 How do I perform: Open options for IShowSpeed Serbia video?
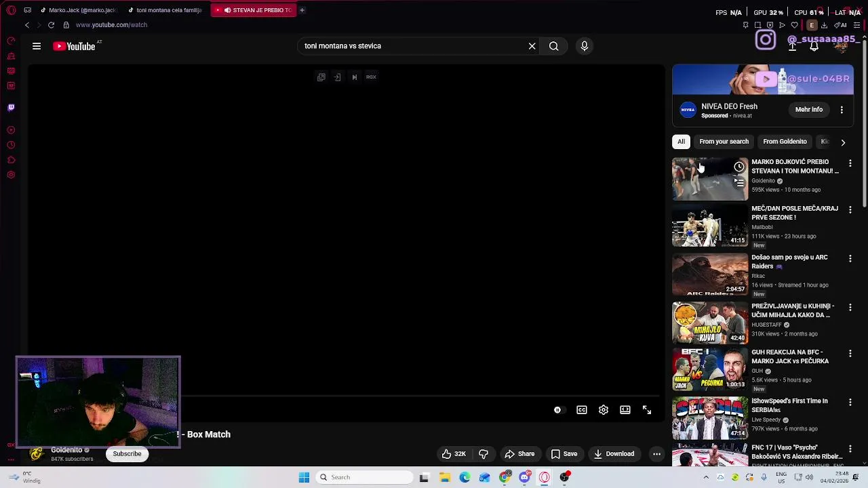850,403
